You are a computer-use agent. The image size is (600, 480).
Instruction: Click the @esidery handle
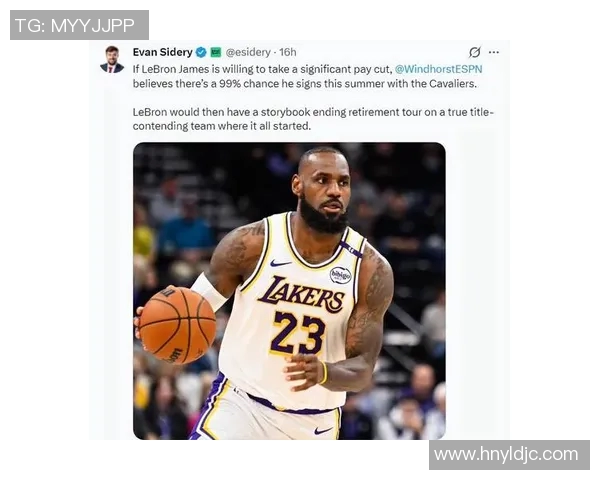point(248,52)
